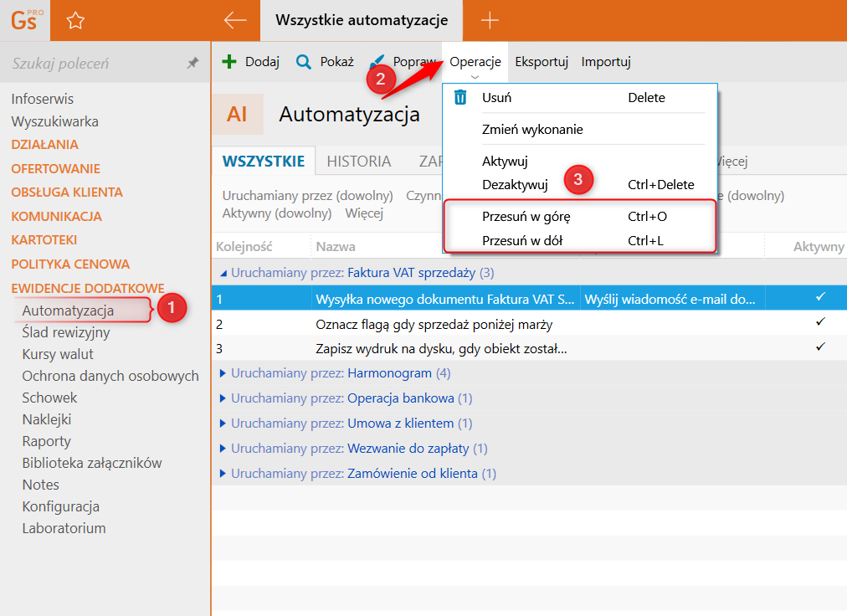Expand the POLITYKA CENOWA section
847x616 pixels.
point(70,264)
